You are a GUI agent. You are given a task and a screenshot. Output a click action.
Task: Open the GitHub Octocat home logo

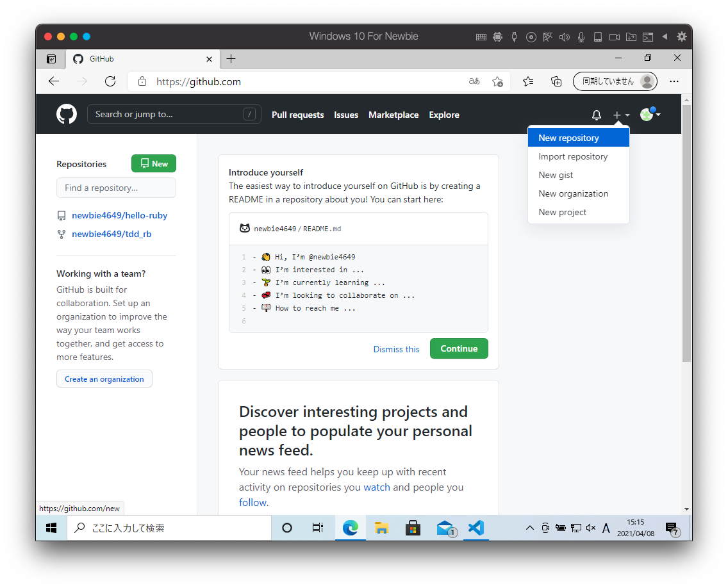click(67, 114)
